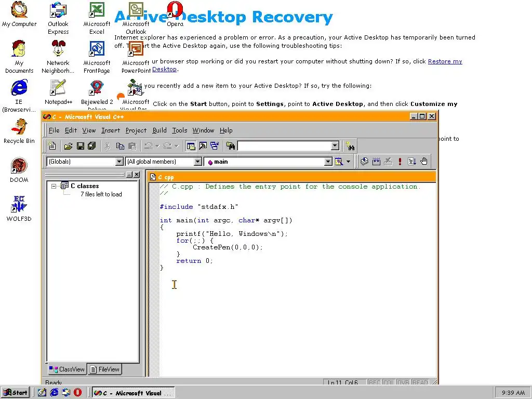This screenshot has width=532, height=399.
Task: Select the C classes tree item
Action: pyautogui.click(x=85, y=186)
